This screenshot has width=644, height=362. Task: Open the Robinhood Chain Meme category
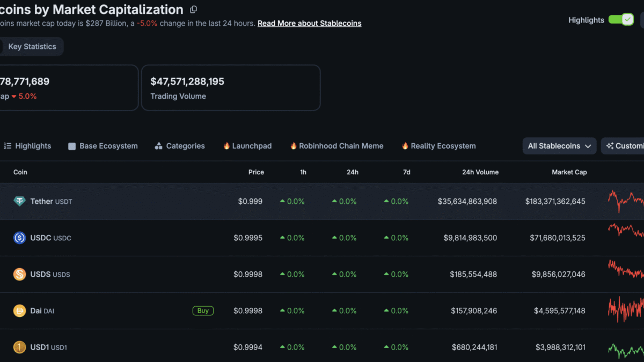click(x=336, y=146)
